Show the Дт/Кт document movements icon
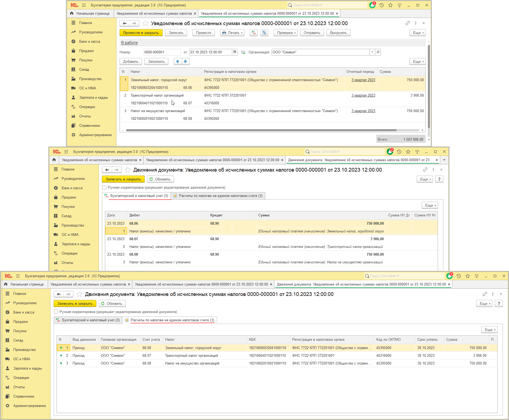 click(254, 33)
